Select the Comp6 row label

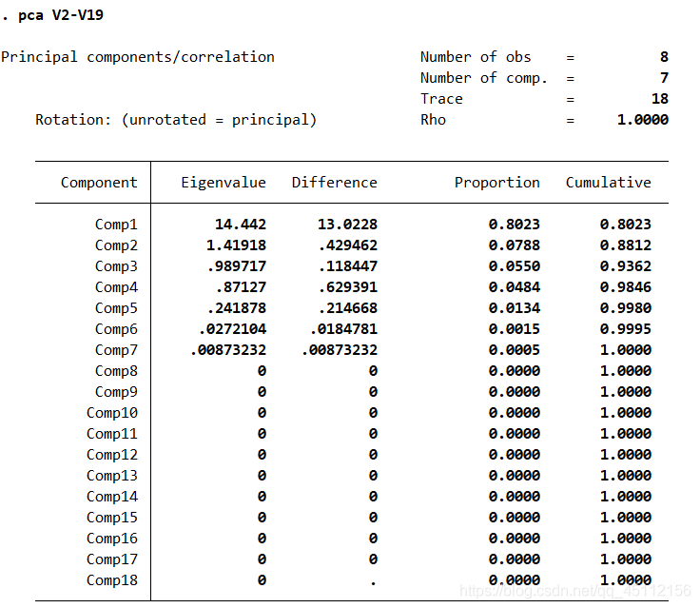pyautogui.click(x=116, y=329)
